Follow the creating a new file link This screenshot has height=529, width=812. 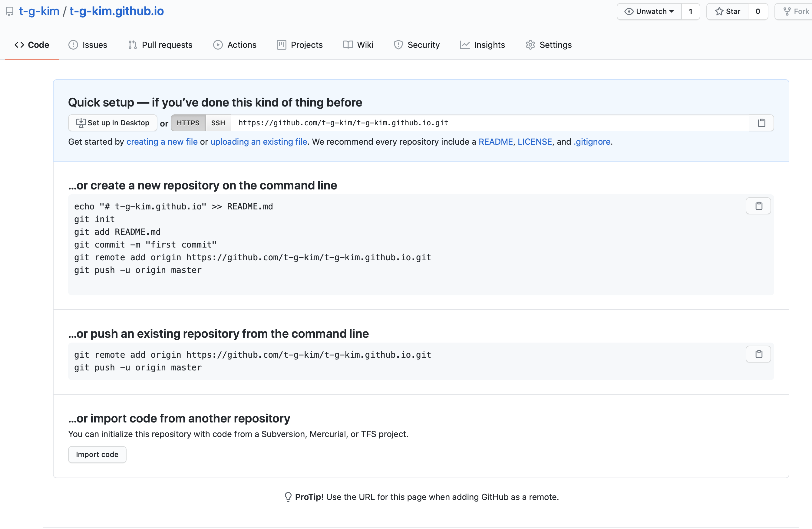pyautogui.click(x=162, y=142)
